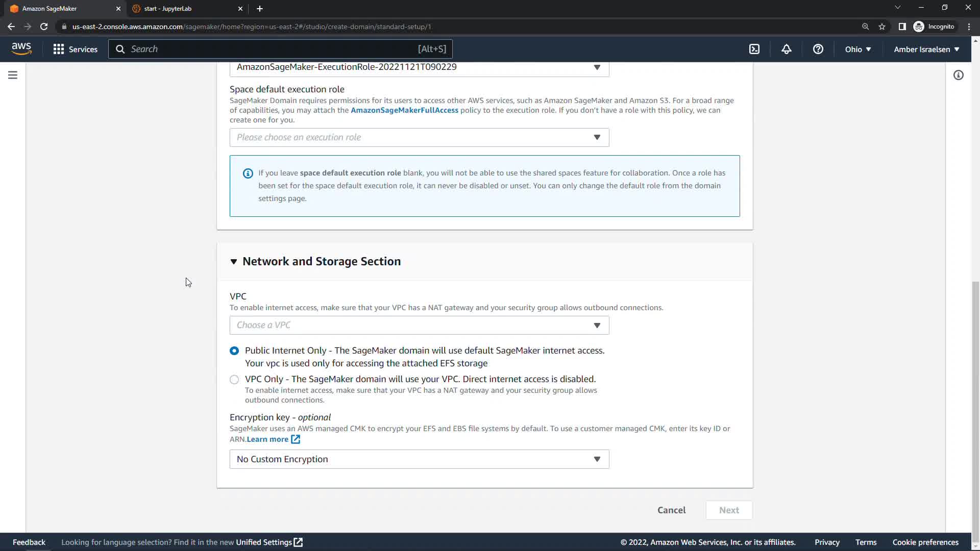Open the AmazonSageMakerFullAccess policy link

click(404, 110)
